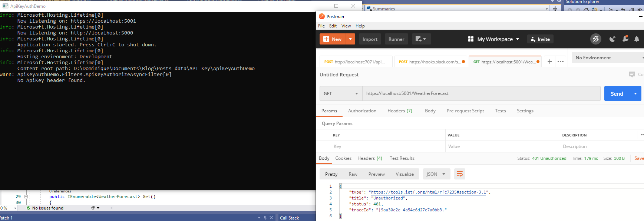
Task: Open the response Cookies tab
Action: (x=343, y=158)
